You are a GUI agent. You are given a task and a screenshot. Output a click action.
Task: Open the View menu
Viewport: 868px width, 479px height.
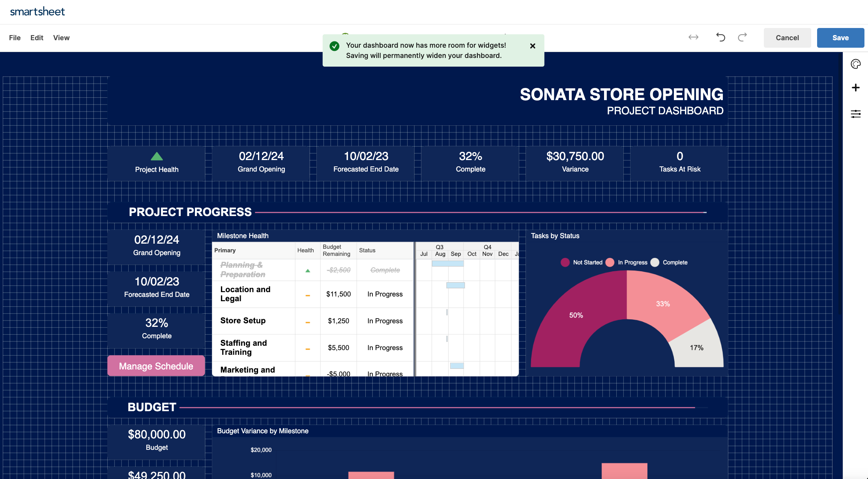61,38
